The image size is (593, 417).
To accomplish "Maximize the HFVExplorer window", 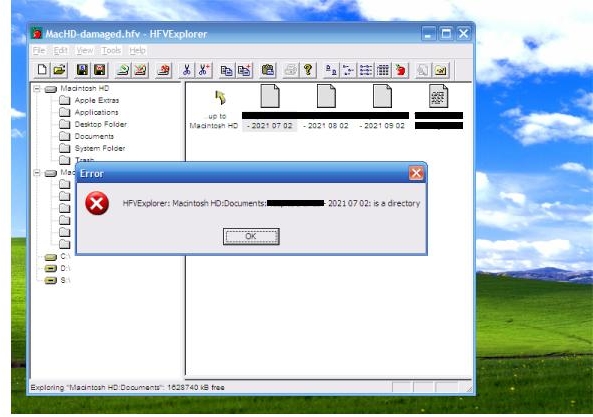I will [446, 34].
